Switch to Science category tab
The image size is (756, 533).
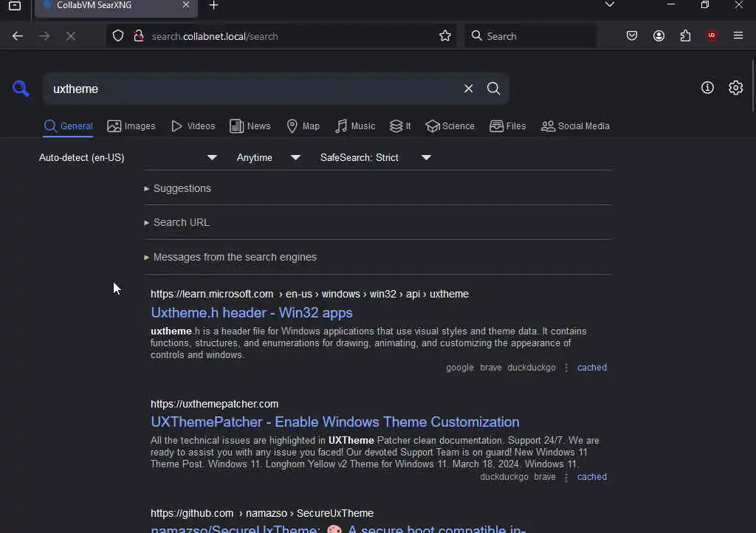(450, 126)
